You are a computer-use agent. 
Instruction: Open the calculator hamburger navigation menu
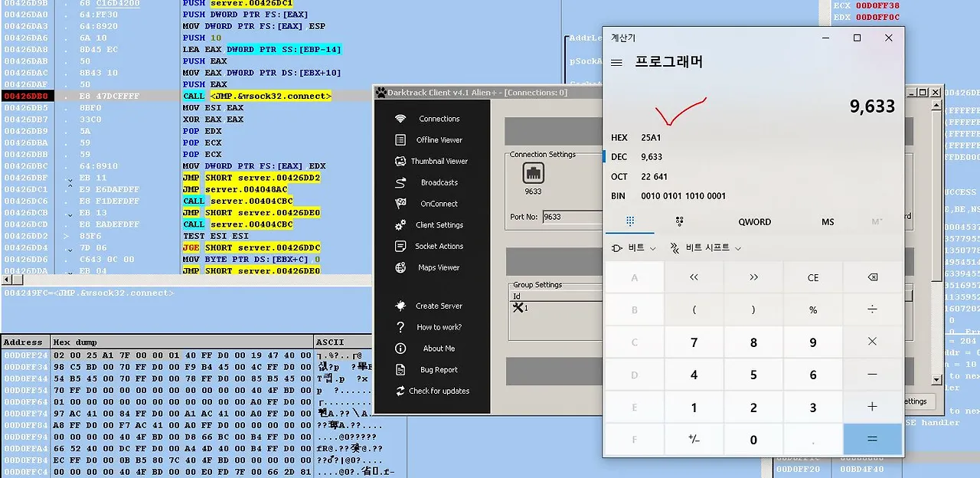pyautogui.click(x=616, y=63)
